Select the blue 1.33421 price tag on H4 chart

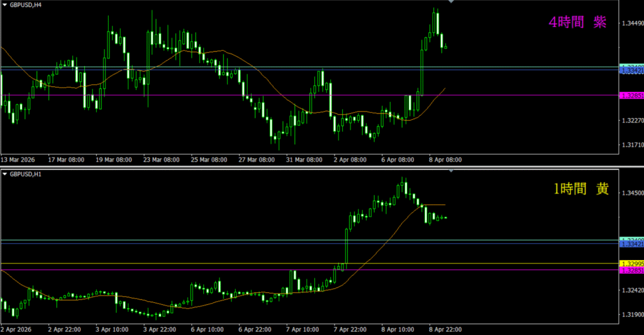[x=631, y=71]
